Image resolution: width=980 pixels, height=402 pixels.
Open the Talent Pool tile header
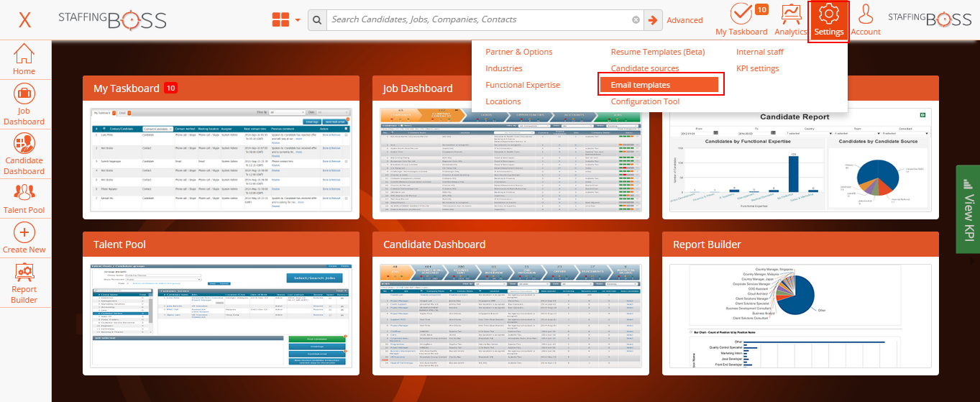coord(221,245)
